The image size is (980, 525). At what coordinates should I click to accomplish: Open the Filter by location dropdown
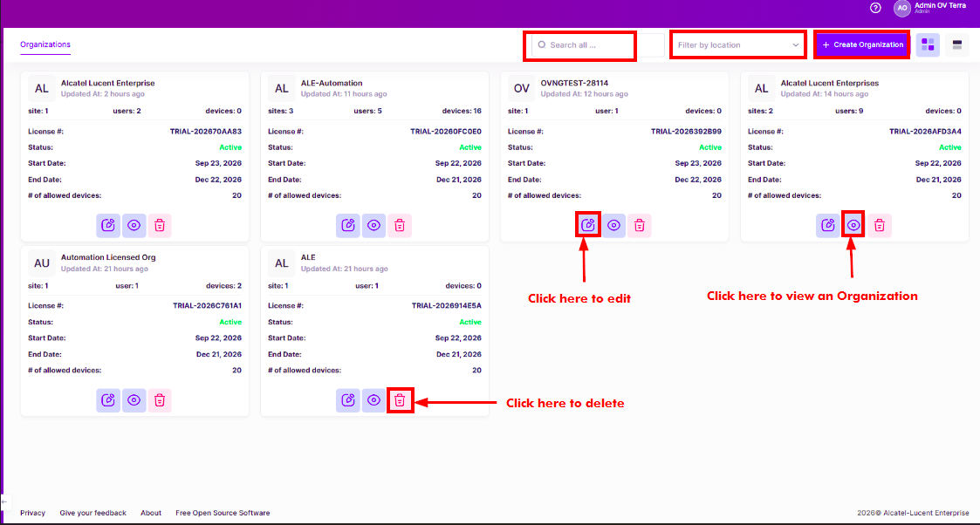point(738,45)
